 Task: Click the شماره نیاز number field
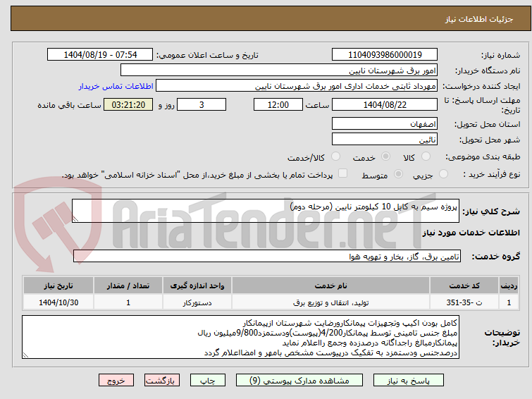pos(385,55)
